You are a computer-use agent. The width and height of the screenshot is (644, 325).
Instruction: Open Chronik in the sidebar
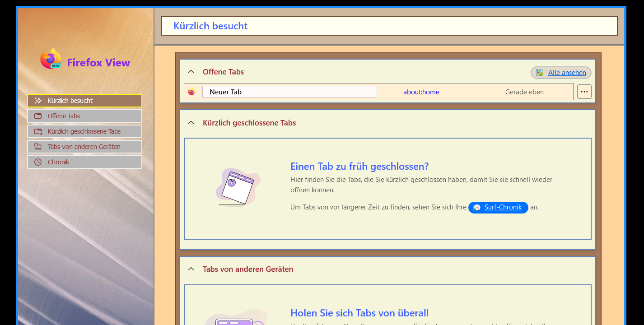(x=85, y=162)
